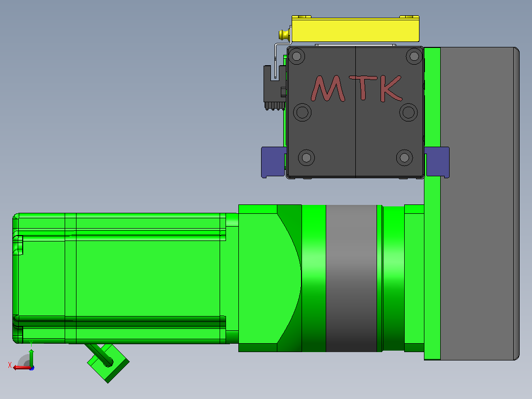Select the blue origin point of the triad
Image resolution: width=532 pixels, height=399 pixels.
tap(32, 368)
